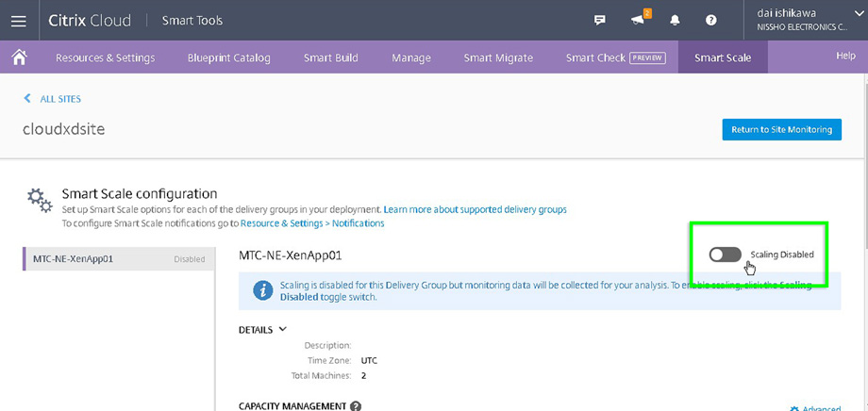The image size is (868, 411).
Task: Open the question mark help icon
Action: point(711,21)
